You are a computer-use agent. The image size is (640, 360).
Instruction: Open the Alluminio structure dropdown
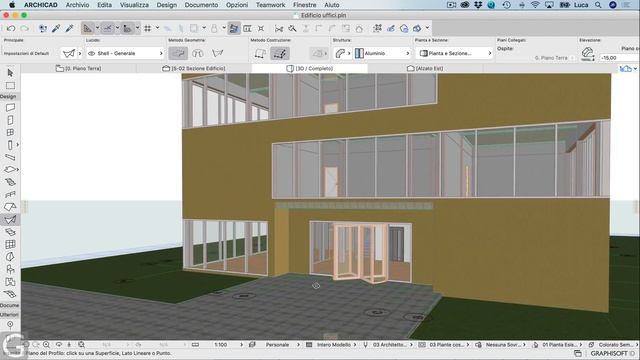click(x=382, y=53)
